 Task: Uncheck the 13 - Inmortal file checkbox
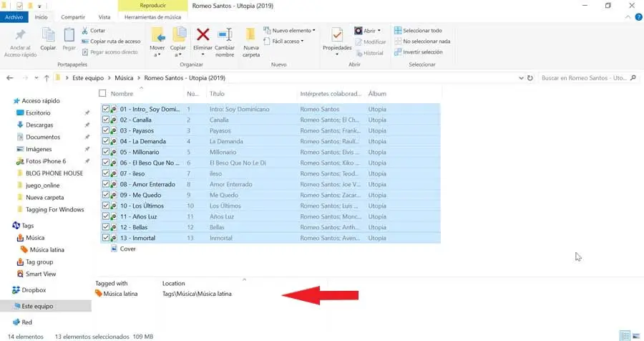[x=106, y=238]
